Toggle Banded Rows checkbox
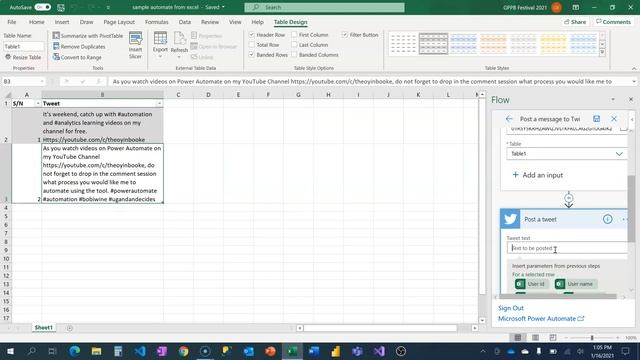The image size is (640, 360). pos(252,55)
